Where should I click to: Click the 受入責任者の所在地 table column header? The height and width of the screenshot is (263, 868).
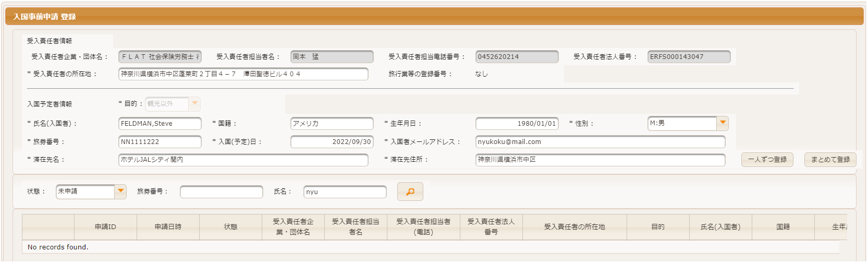[574, 227]
